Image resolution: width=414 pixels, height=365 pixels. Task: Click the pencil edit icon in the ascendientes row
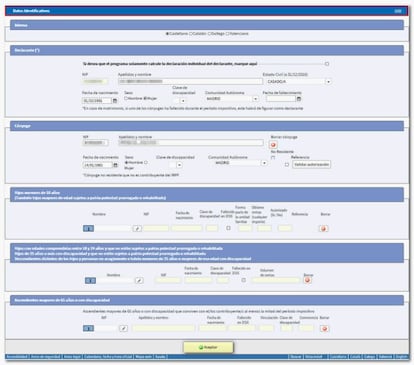pos(123,328)
